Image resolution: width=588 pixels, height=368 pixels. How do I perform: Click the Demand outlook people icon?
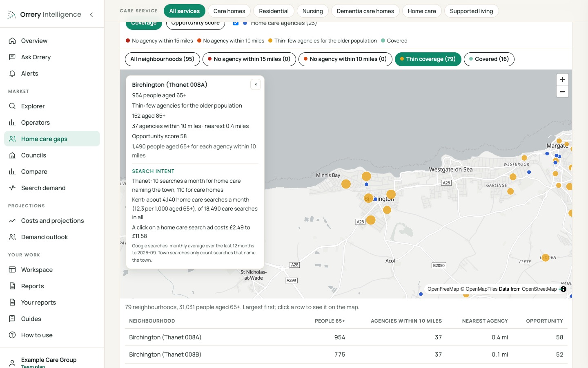click(x=12, y=237)
